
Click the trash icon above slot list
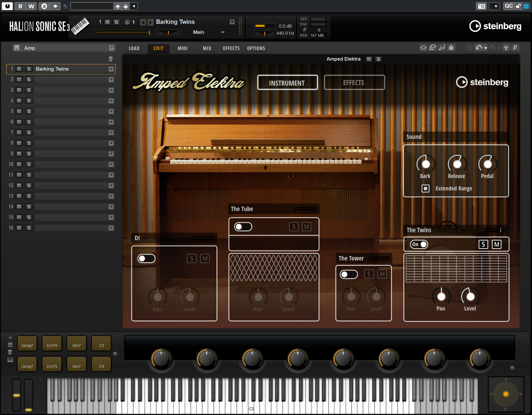(x=111, y=59)
